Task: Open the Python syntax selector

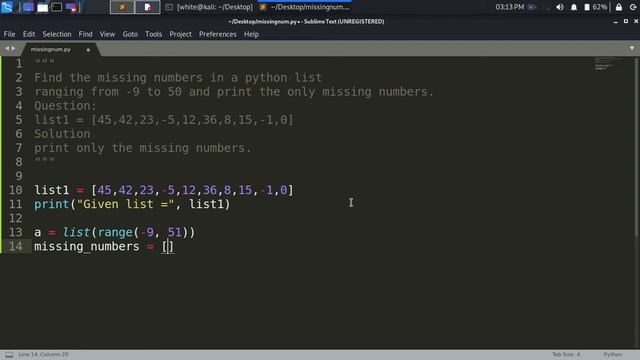Action: [x=613, y=355]
